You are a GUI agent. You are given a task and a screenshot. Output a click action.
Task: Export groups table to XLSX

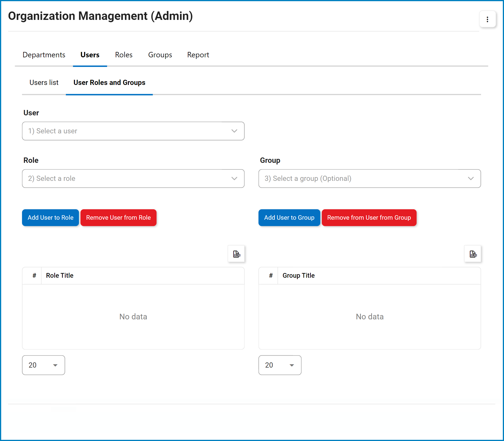coord(472,254)
